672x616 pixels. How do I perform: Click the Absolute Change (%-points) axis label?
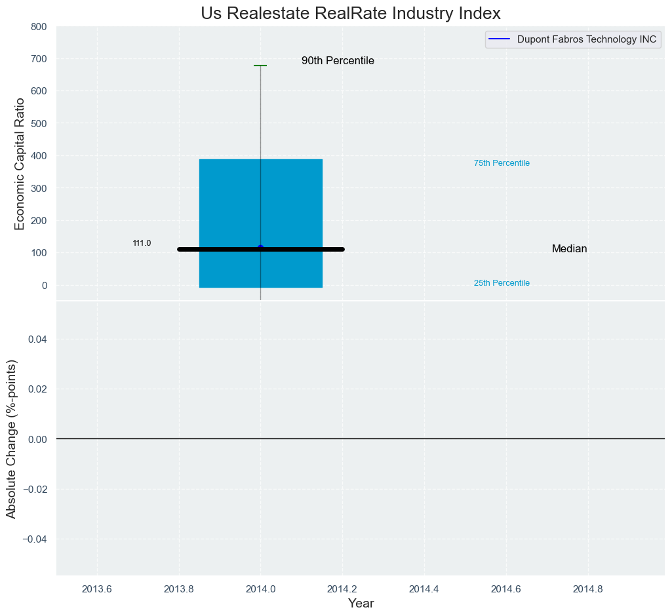(11, 438)
